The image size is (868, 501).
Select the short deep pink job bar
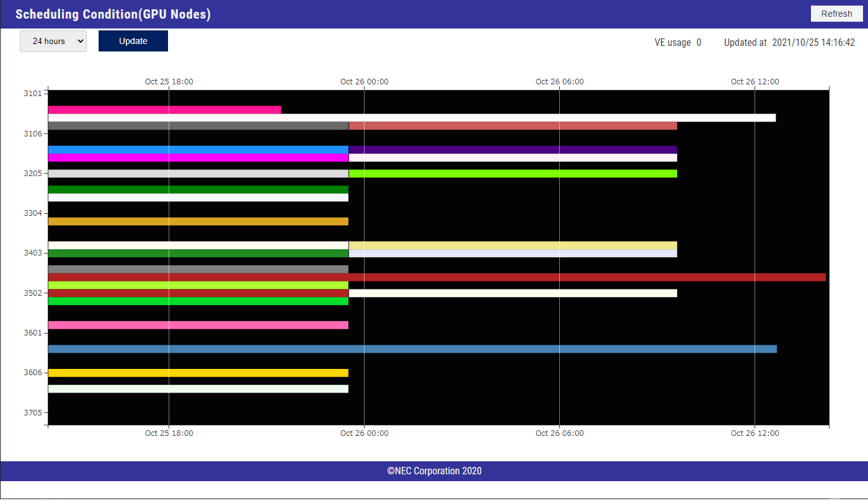click(x=164, y=110)
